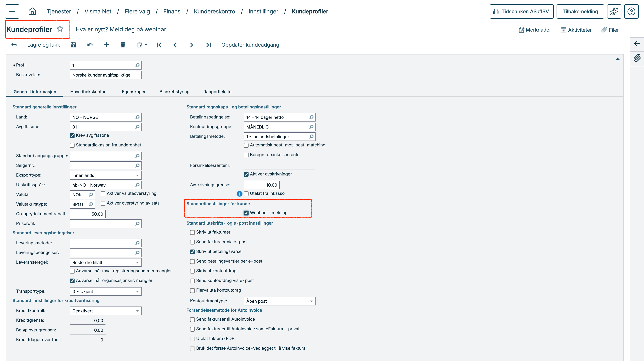
Task: Open the Blankettstyring tab
Action: click(x=175, y=92)
